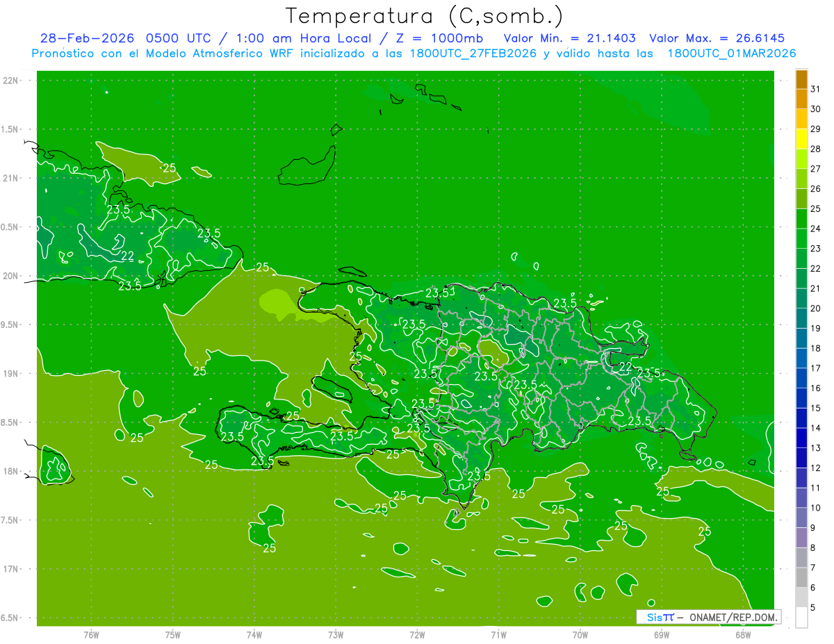Viewport: 834px width, 644px height.
Task: Click the legend value "10"
Action: (815, 508)
